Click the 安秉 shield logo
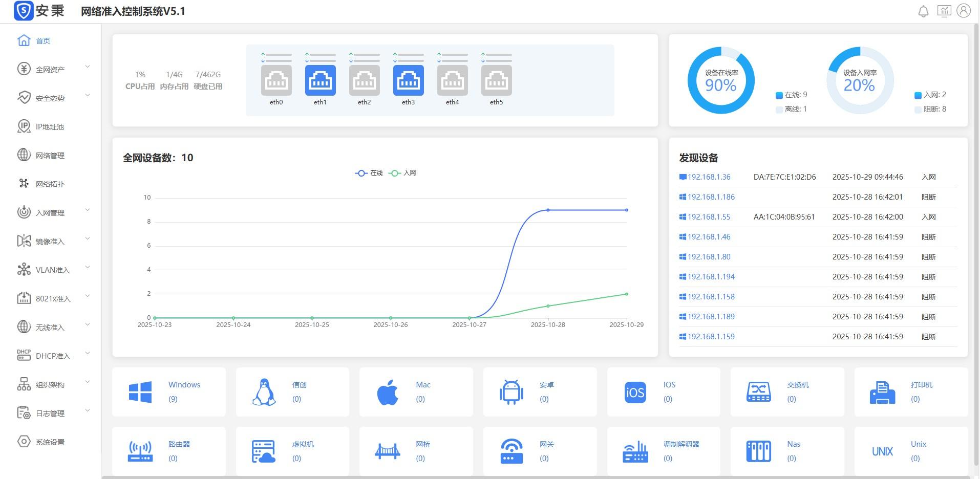980x479 pixels. tap(24, 11)
